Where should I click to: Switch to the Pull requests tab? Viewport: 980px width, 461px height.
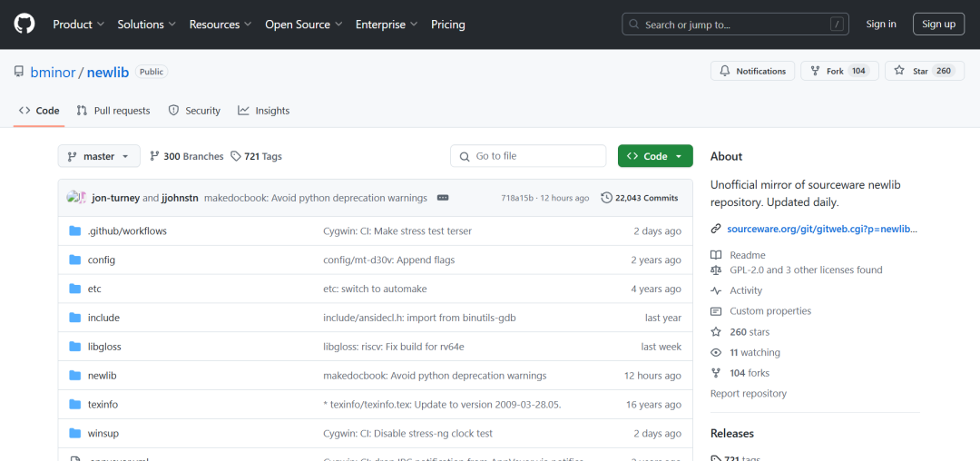(113, 111)
